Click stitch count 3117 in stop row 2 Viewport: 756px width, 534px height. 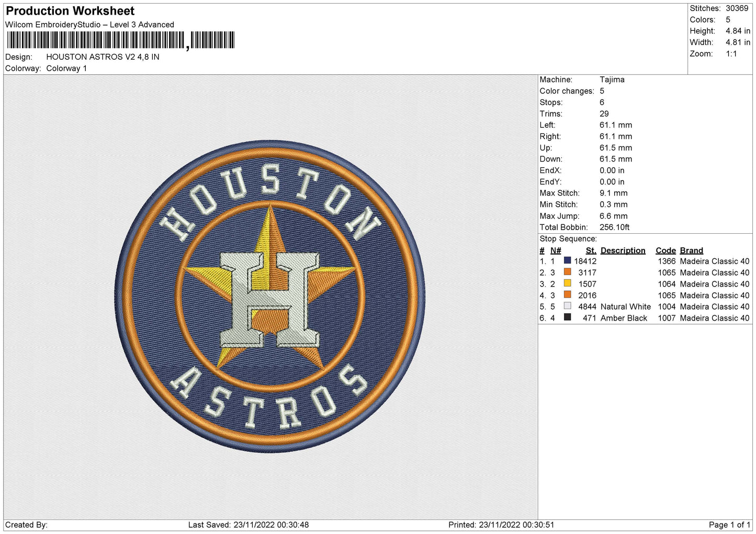coord(588,273)
